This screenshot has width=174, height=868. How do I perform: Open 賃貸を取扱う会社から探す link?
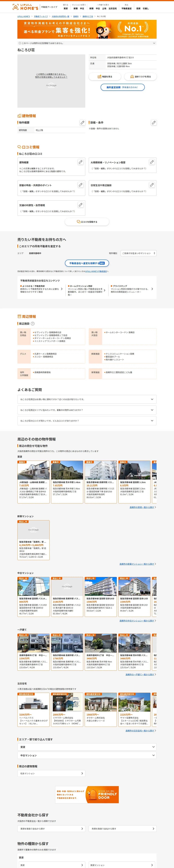[51, 829]
